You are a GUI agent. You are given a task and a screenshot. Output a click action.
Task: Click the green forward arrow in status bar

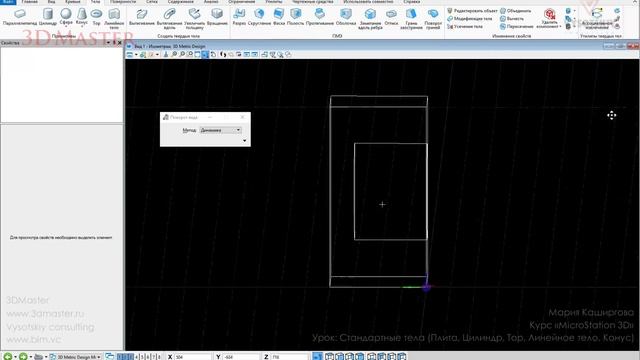(23, 357)
